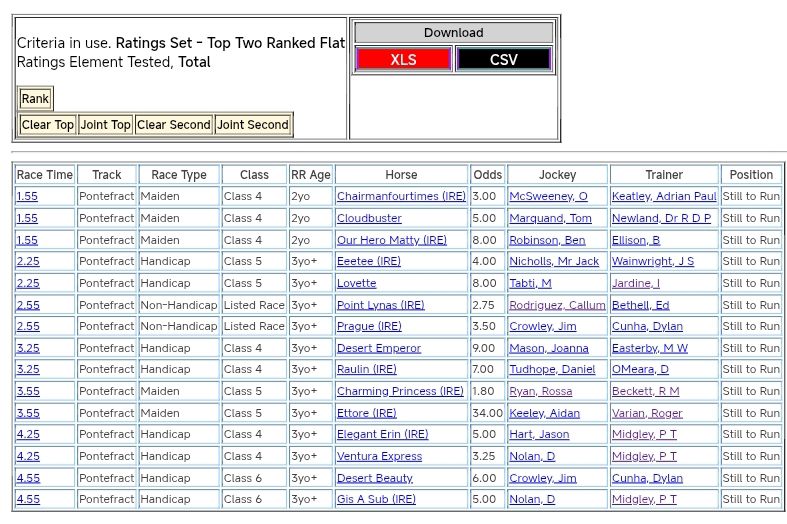This screenshot has width=787, height=524.
Task: Open horse Chairmanfourtimes (IRE) link
Action: tap(401, 197)
